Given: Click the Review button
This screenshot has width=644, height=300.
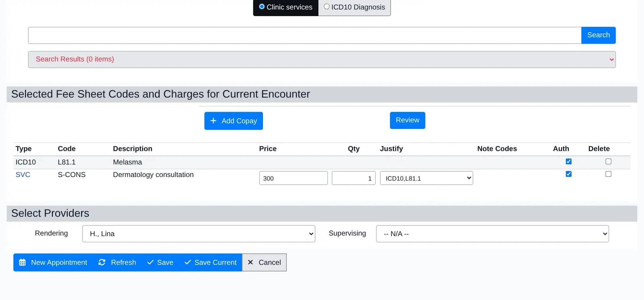Looking at the screenshot, I should [408, 120].
